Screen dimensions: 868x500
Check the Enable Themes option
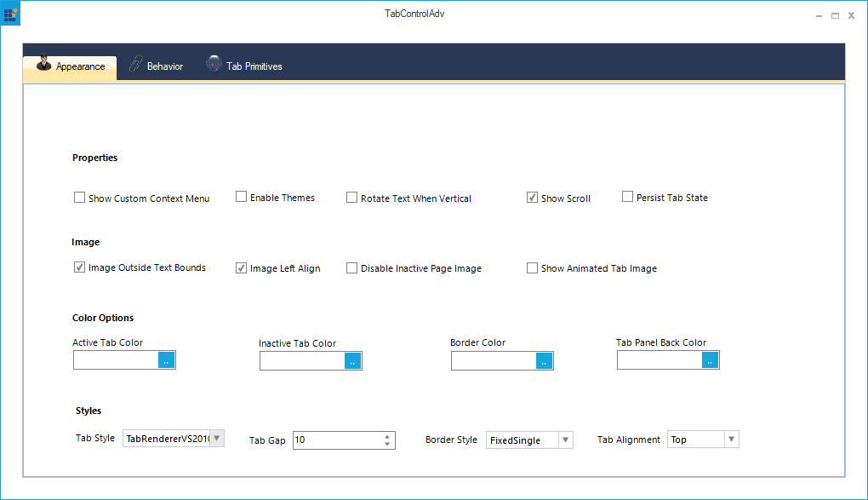241,196
